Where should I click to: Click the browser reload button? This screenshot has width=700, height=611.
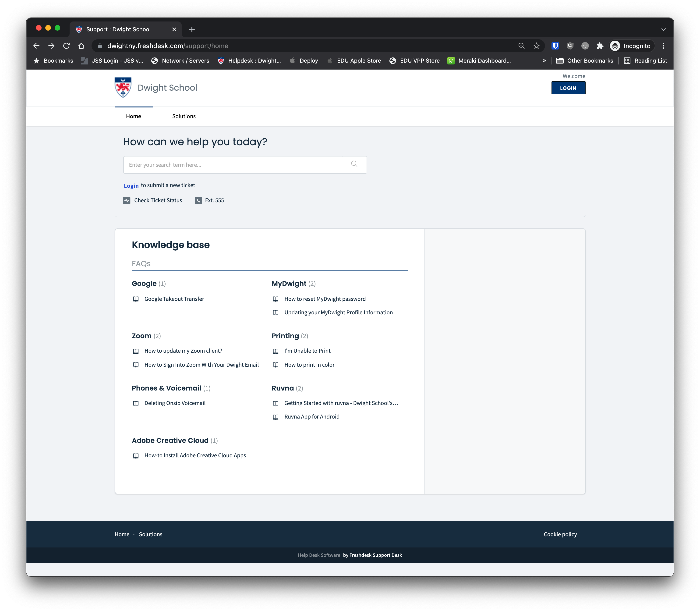click(67, 46)
